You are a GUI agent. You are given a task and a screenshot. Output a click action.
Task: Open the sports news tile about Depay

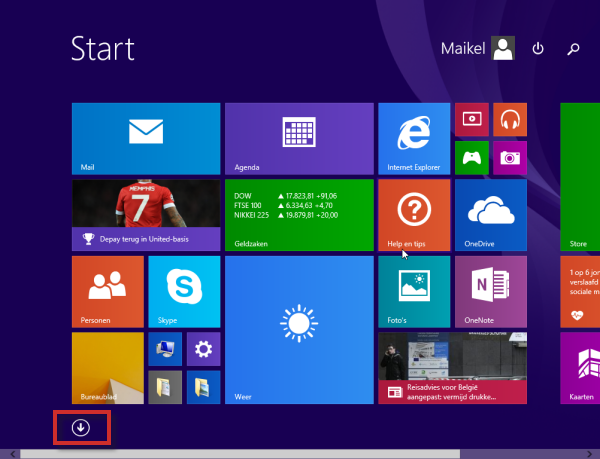tap(146, 215)
